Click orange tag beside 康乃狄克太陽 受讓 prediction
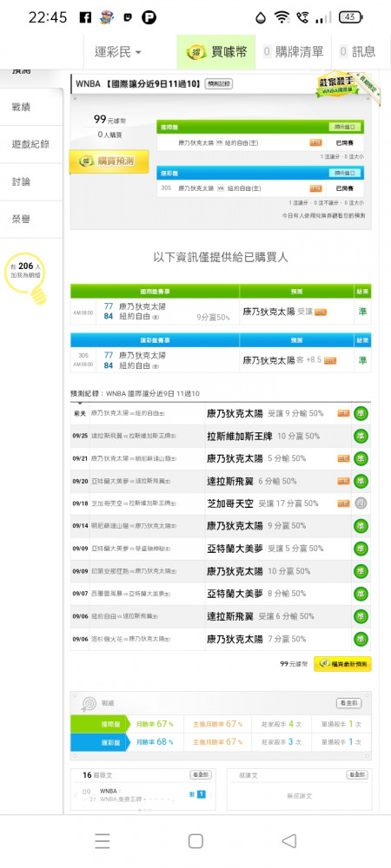Image resolution: width=391 pixels, height=868 pixels. 320,312
